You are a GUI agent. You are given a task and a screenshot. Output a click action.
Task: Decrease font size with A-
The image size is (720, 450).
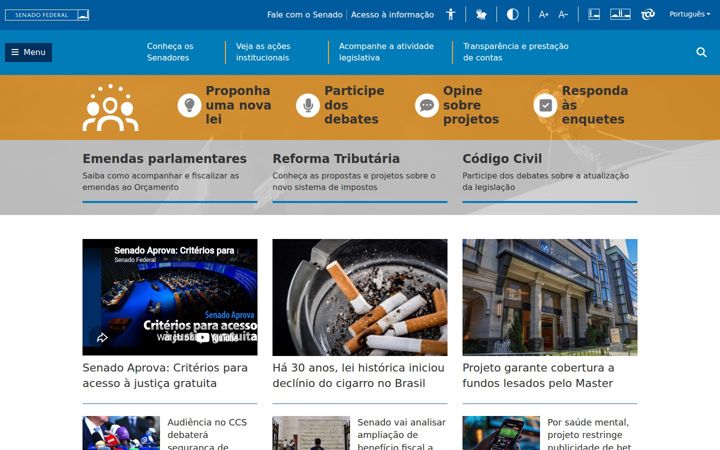[563, 15]
